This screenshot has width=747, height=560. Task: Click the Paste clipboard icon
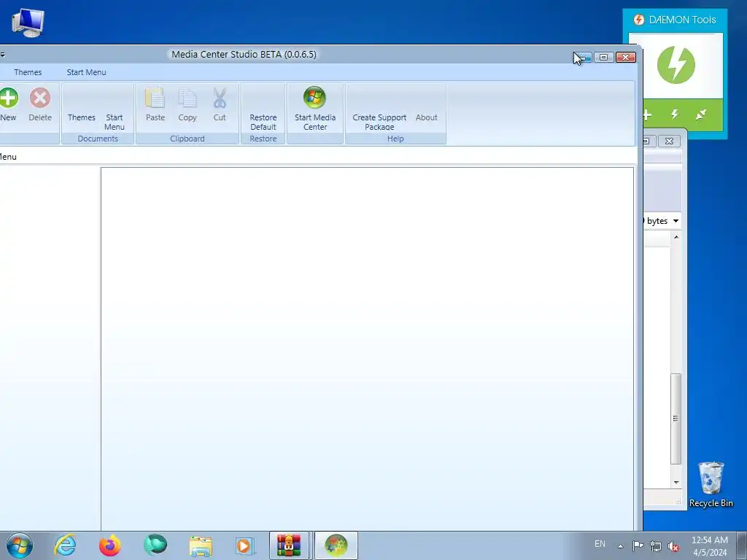[x=155, y=98]
